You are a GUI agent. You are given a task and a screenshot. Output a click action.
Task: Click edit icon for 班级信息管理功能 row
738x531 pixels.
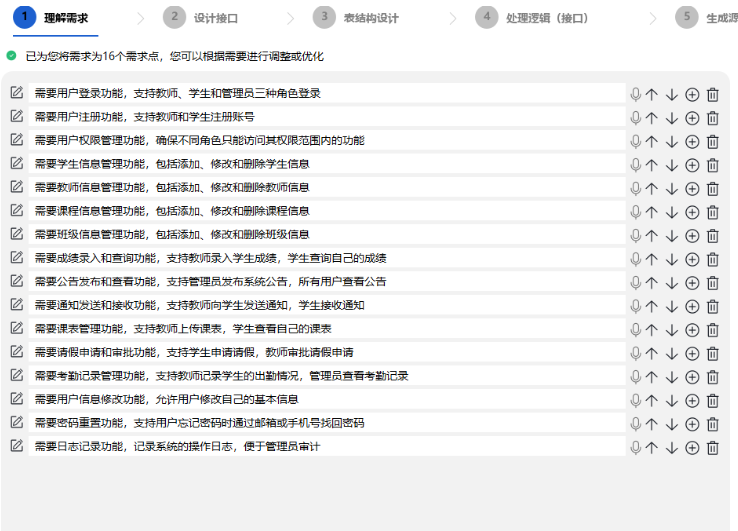click(16, 234)
